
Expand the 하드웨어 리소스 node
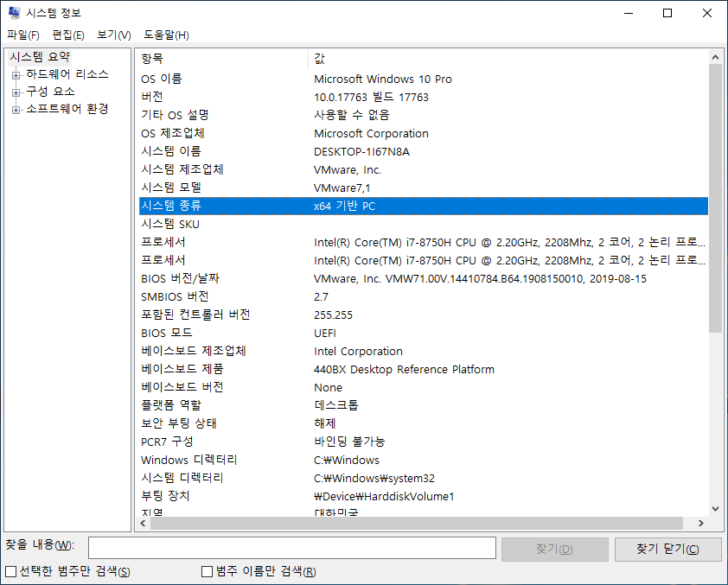[x=16, y=75]
